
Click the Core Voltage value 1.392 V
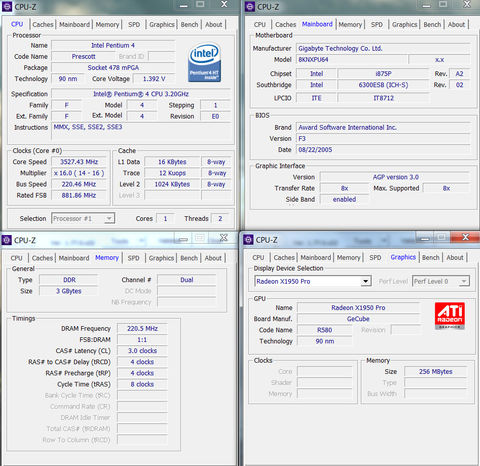point(154,79)
